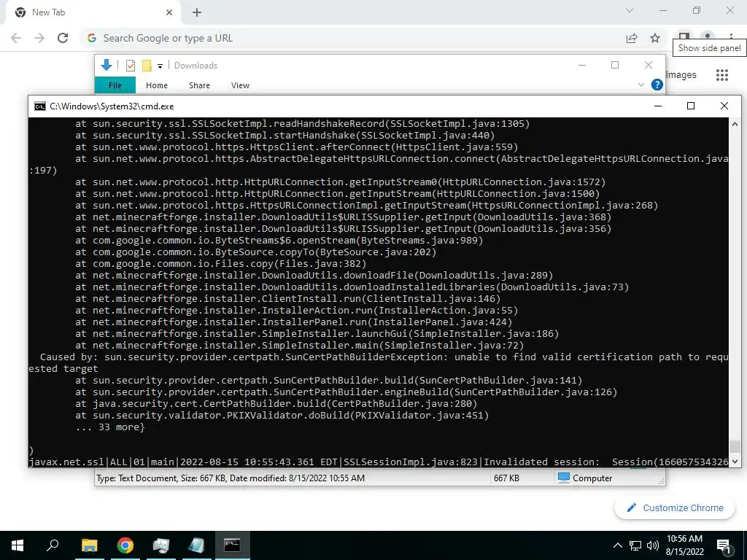Open the Home ribbon tab
Viewport: 747px width, 560px height.
[x=157, y=85]
